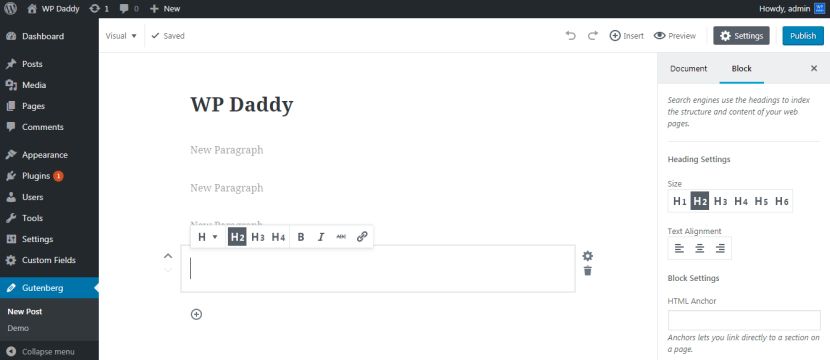Click the admin avatar picture
The width and height of the screenshot is (830, 360).
[819, 8]
